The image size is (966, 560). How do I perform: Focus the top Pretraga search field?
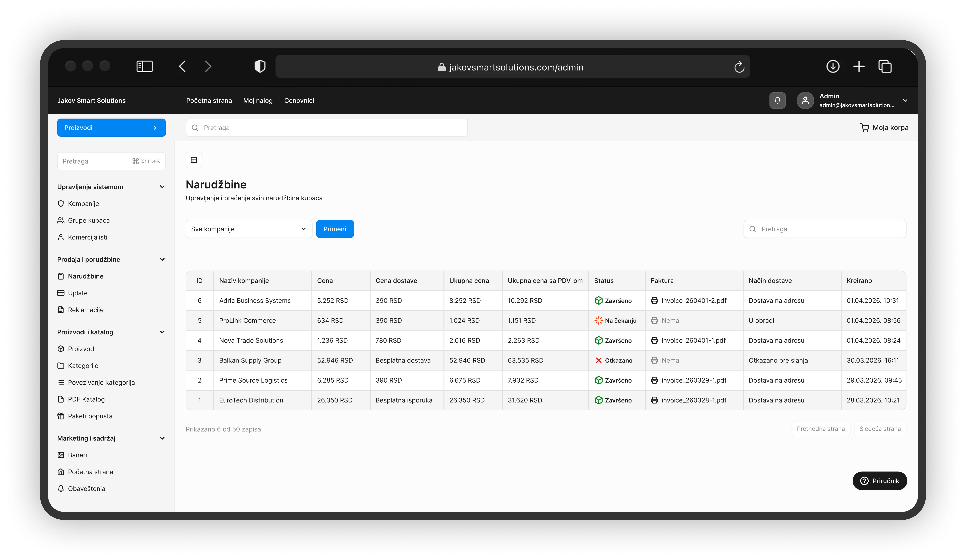(327, 128)
